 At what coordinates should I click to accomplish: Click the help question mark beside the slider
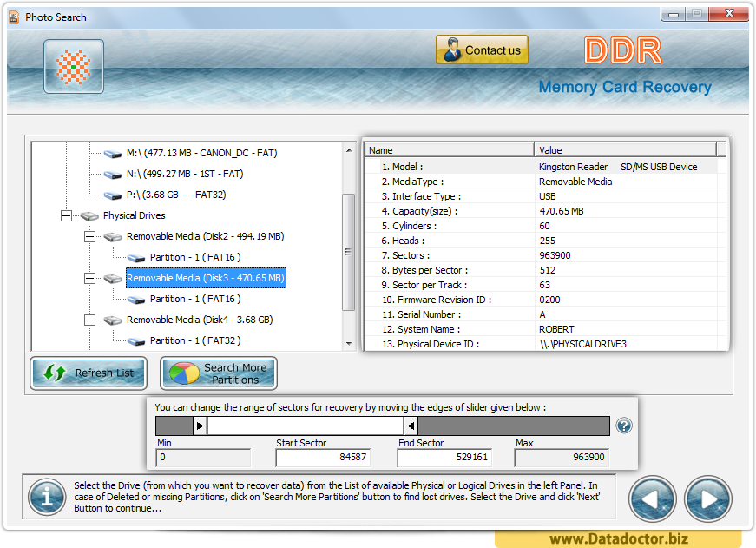click(x=624, y=426)
